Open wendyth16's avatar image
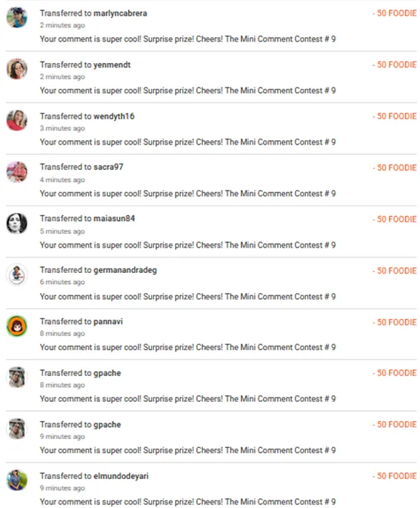 pyautogui.click(x=17, y=121)
